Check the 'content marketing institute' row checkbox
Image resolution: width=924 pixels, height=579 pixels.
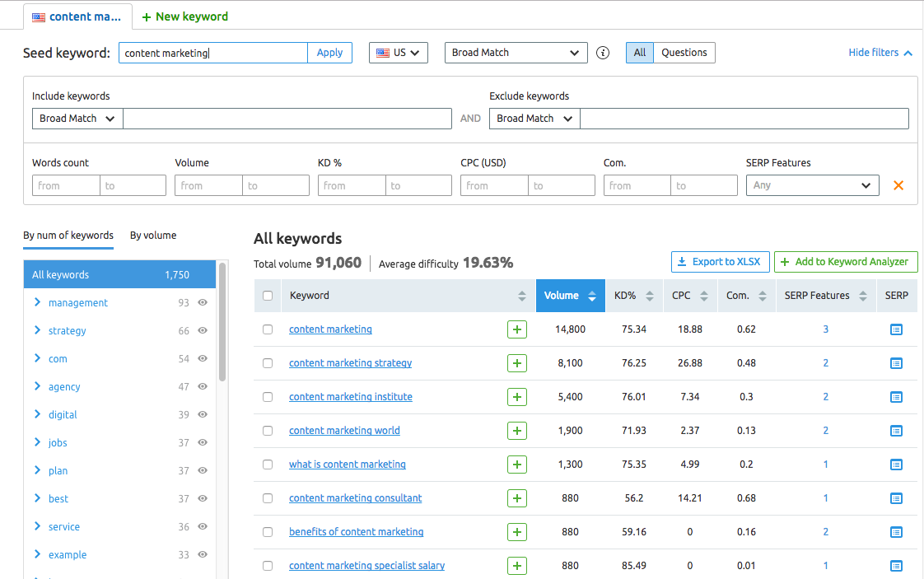pos(268,397)
